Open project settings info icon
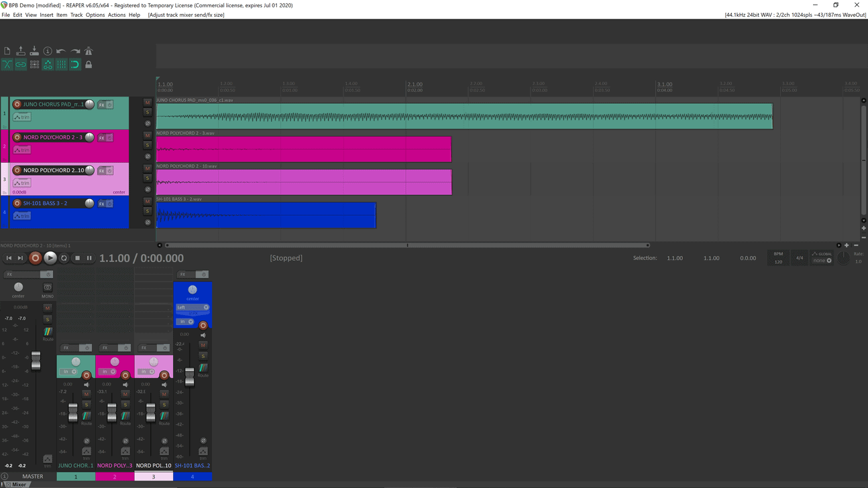Viewport: 868px width, 488px height. tap(48, 51)
